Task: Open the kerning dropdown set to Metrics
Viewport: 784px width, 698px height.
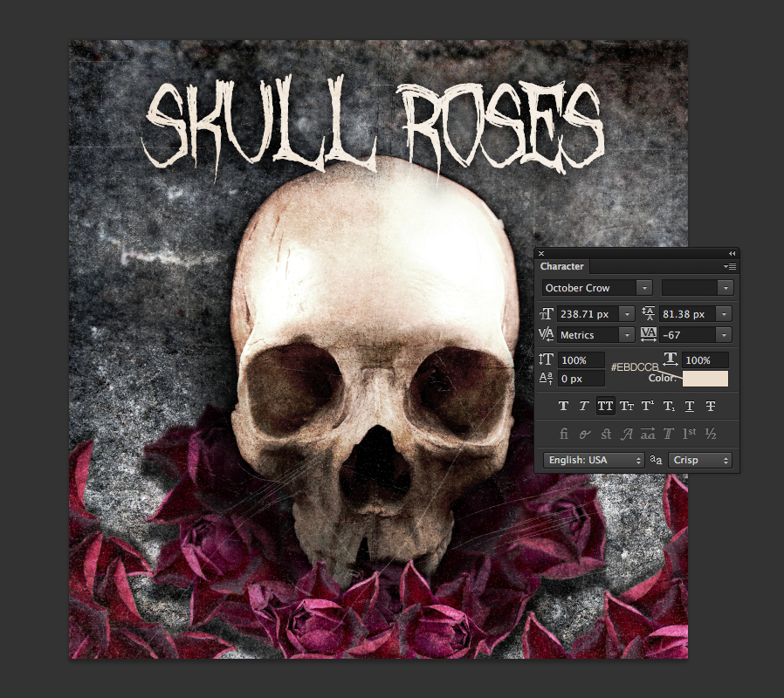Action: pos(626,334)
